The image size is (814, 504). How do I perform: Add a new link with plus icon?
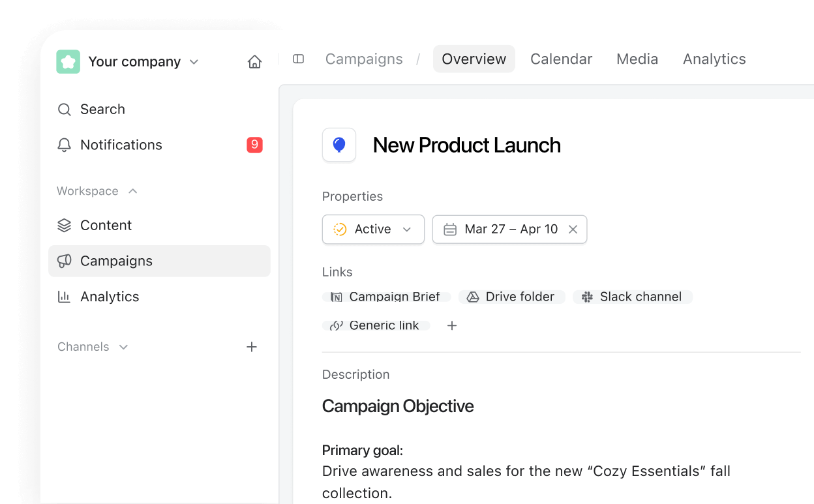[452, 325]
